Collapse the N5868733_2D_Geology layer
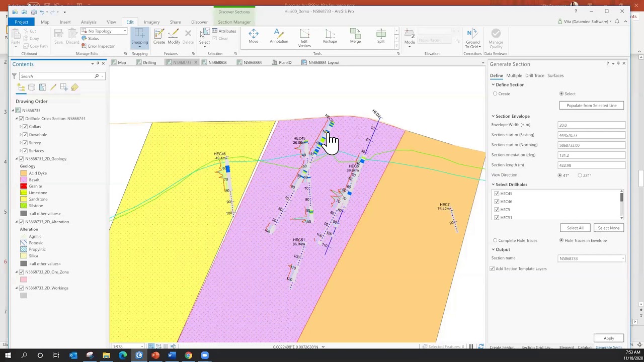644x362 pixels. 16,159
